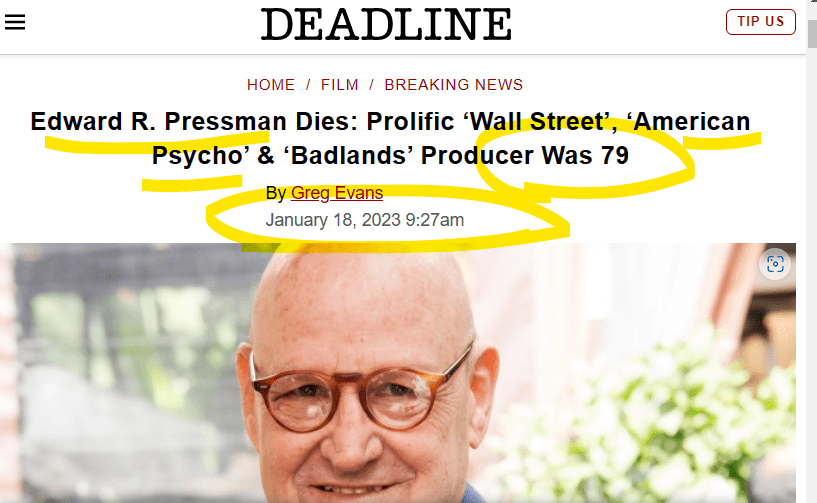Click the January 18, 2023 publish date

coord(365,220)
